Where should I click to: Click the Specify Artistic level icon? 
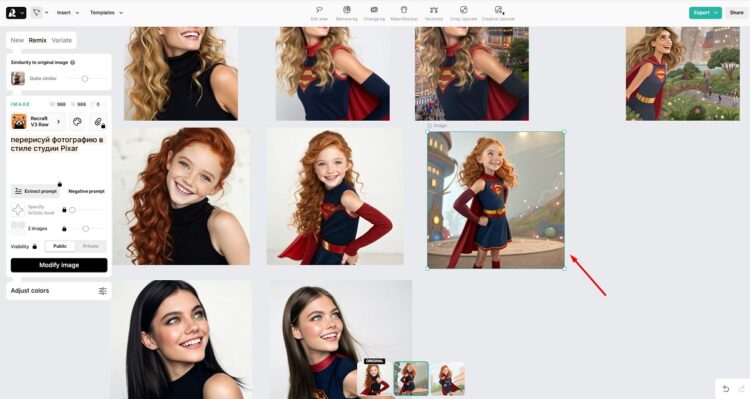18,210
